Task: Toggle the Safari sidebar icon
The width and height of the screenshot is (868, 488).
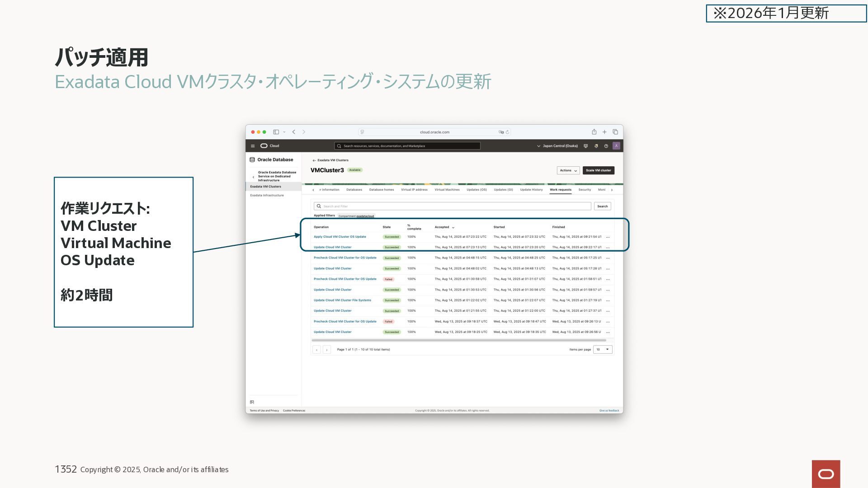Action: tap(276, 132)
